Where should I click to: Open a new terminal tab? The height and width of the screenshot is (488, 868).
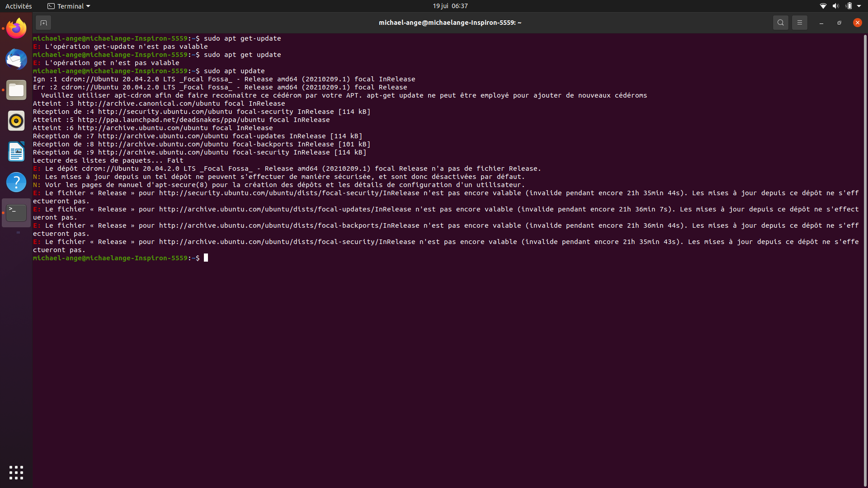(43, 23)
